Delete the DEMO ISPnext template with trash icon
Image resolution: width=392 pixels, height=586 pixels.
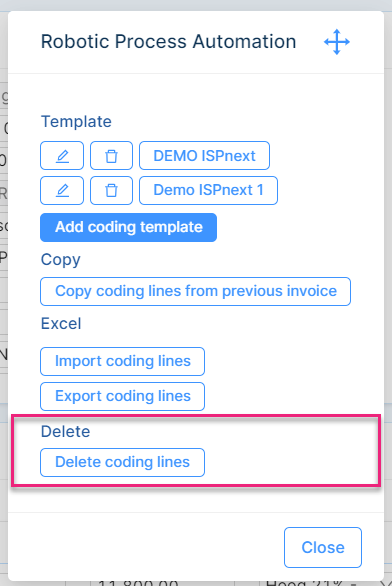click(x=111, y=155)
